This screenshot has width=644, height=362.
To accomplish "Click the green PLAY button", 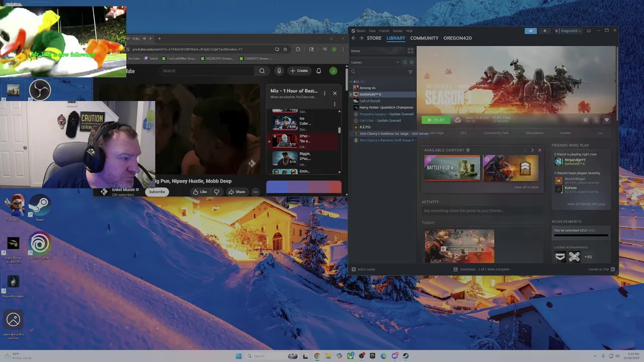I will click(x=436, y=120).
